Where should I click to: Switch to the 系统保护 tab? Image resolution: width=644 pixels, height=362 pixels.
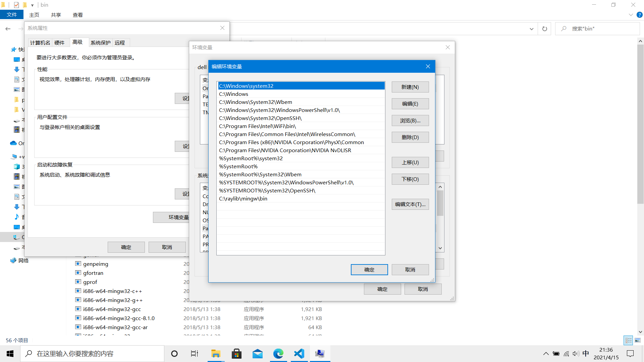click(100, 43)
